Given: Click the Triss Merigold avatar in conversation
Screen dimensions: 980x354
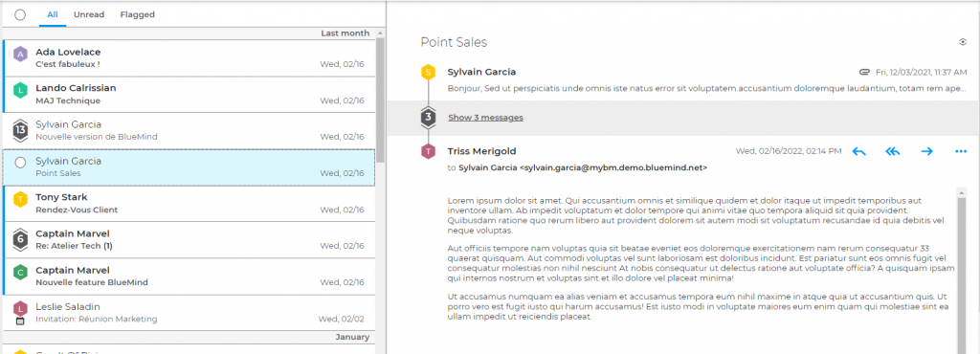Looking at the screenshot, I should [428, 151].
